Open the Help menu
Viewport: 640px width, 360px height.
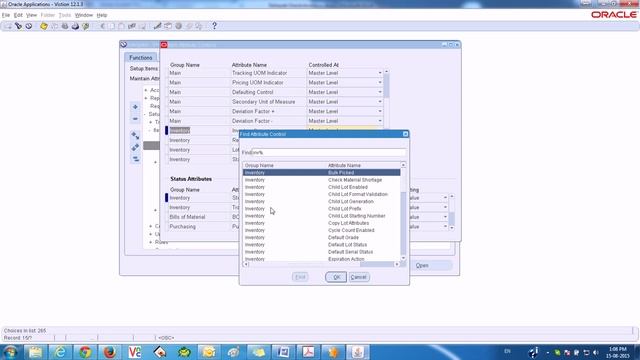(x=102, y=15)
